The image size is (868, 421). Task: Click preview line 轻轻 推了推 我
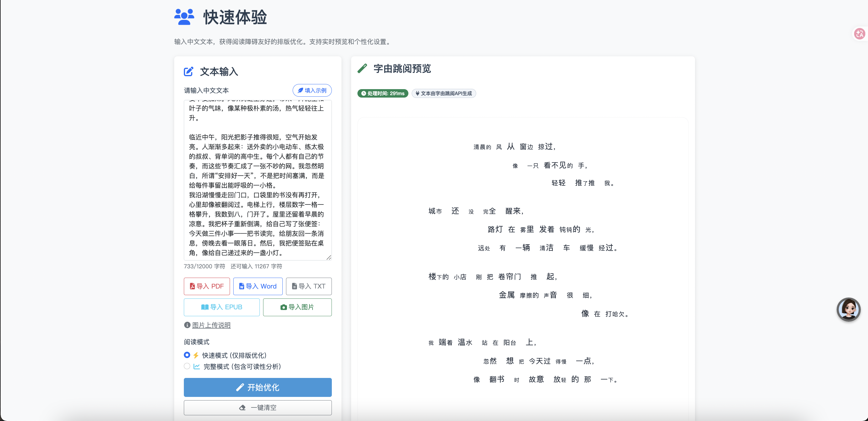583,183
